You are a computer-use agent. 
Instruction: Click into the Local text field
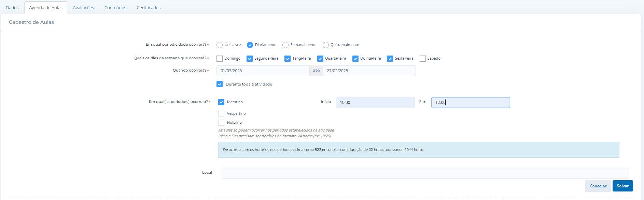click(x=425, y=173)
